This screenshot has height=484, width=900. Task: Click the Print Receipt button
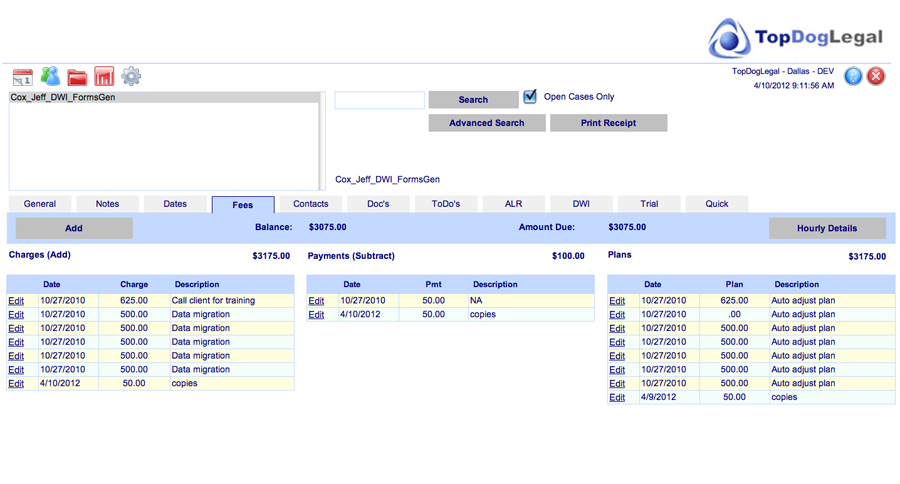pyautogui.click(x=608, y=123)
